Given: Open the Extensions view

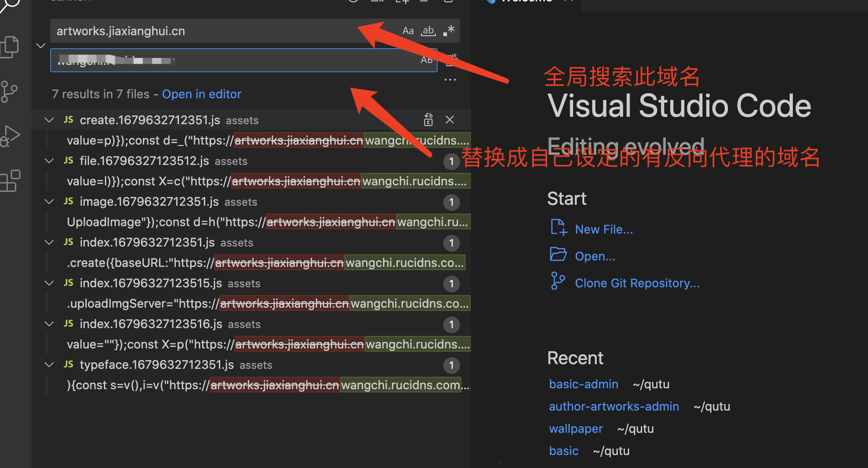Looking at the screenshot, I should coord(10,180).
